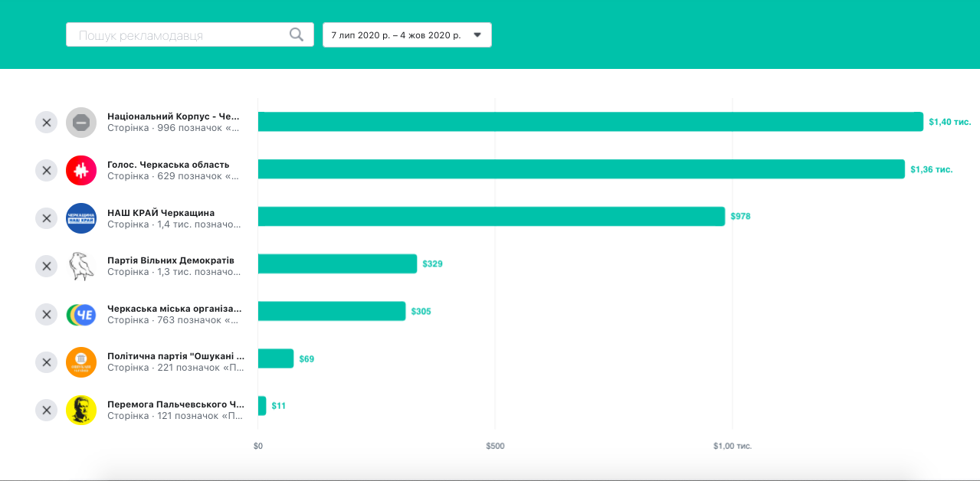Remove Перемога Пальчевського advertiser with X
The width and height of the screenshot is (980, 481).
click(47, 410)
